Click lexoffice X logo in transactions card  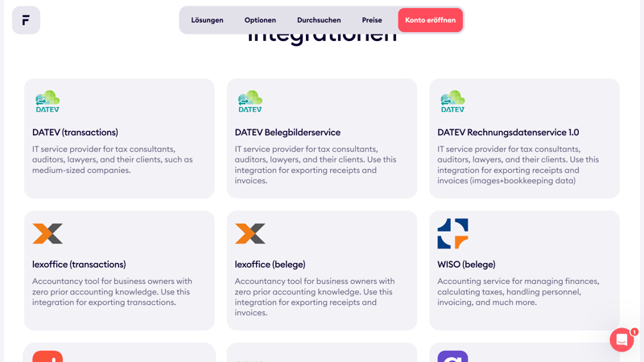pos(47,233)
